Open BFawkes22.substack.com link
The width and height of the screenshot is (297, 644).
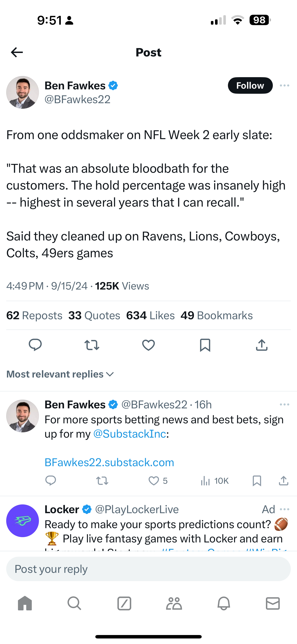109,463
